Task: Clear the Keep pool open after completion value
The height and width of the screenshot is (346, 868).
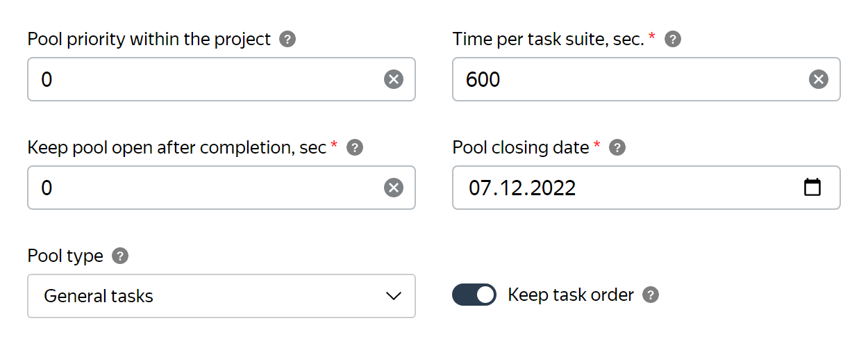Action: coord(394,188)
